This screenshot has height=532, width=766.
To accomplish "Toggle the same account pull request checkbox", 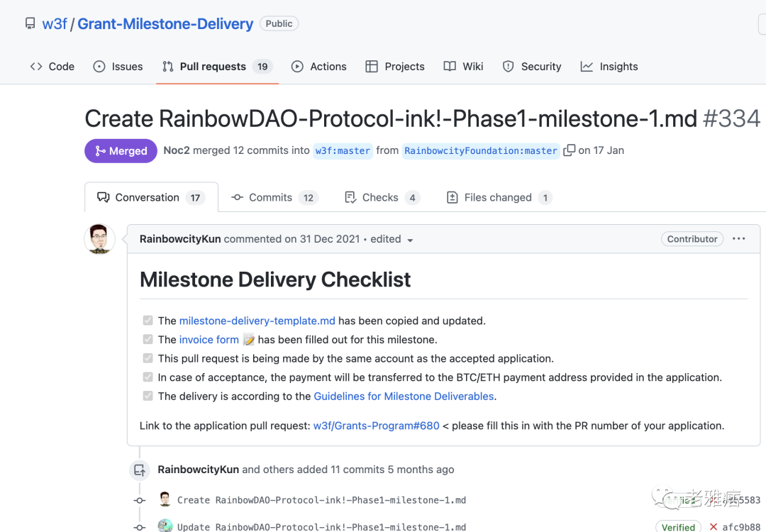I will click(x=148, y=358).
